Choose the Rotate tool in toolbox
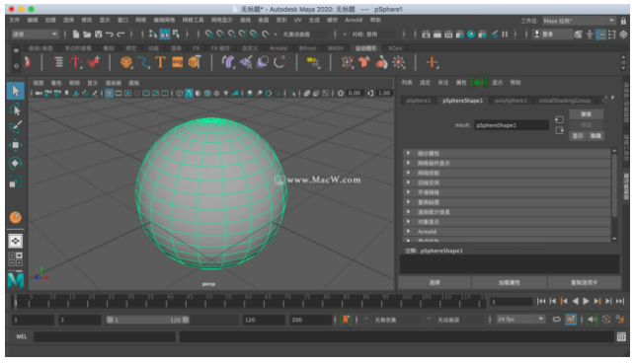Screen dimensions: 636x364 point(16,163)
